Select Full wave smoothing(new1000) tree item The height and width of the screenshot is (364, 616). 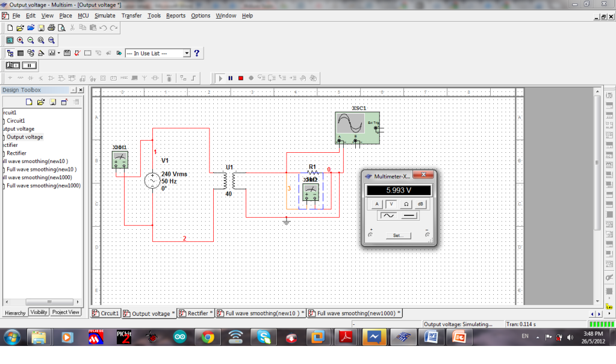pyautogui.click(x=43, y=186)
